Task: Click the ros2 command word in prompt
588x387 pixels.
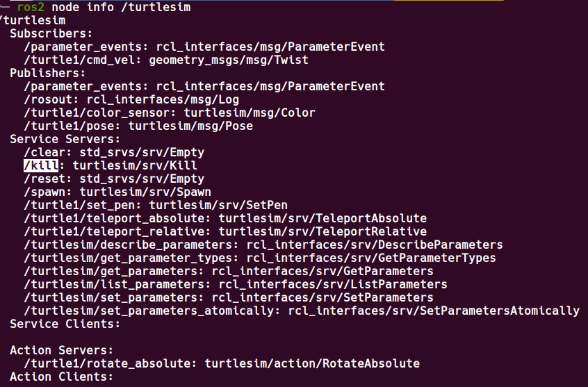Action: (31, 7)
